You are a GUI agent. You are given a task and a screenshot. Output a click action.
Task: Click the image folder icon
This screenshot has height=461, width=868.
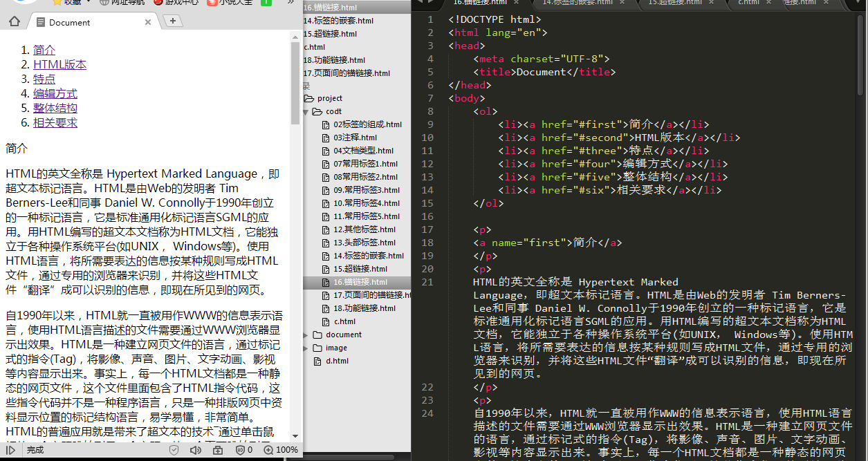coord(317,348)
